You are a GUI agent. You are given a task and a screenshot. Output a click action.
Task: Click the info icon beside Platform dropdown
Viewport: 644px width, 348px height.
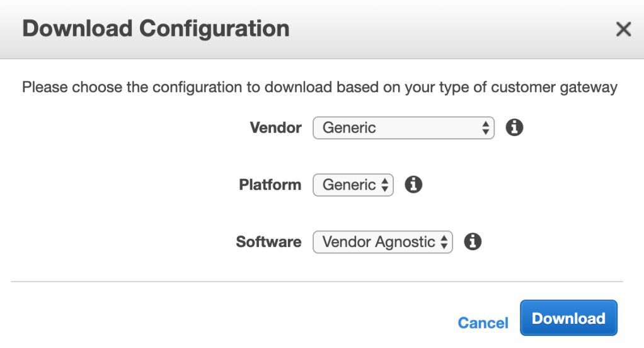tap(413, 185)
